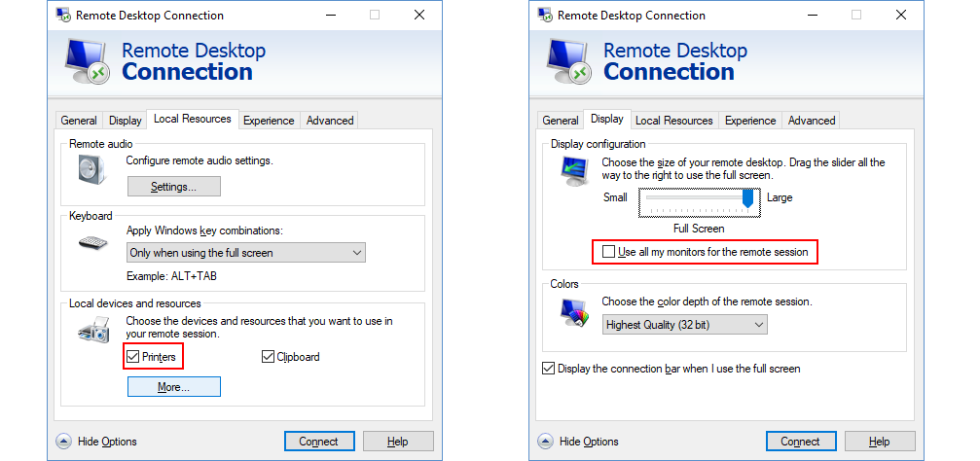Screen dimensions: 980x461
Task: Open Experience tab in right window
Action: (x=750, y=121)
